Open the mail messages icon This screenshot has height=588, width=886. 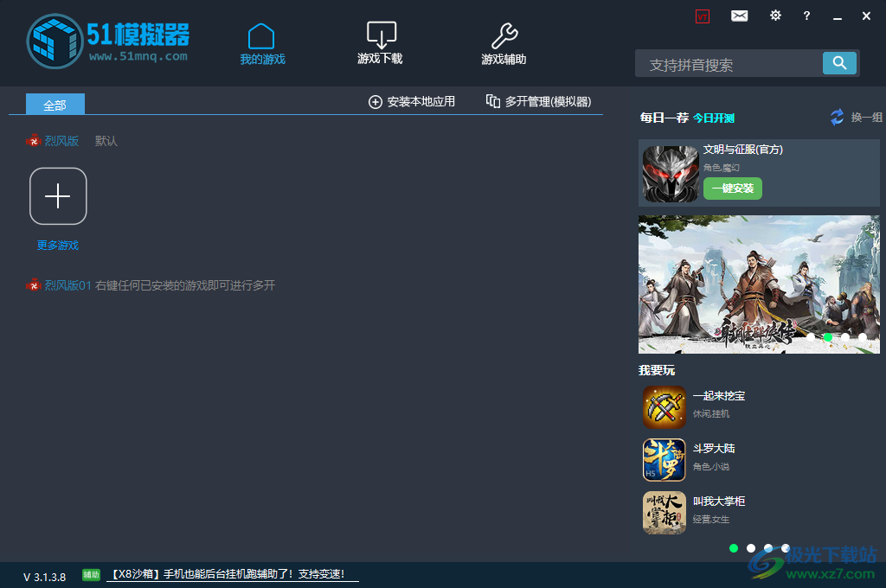pyautogui.click(x=739, y=16)
